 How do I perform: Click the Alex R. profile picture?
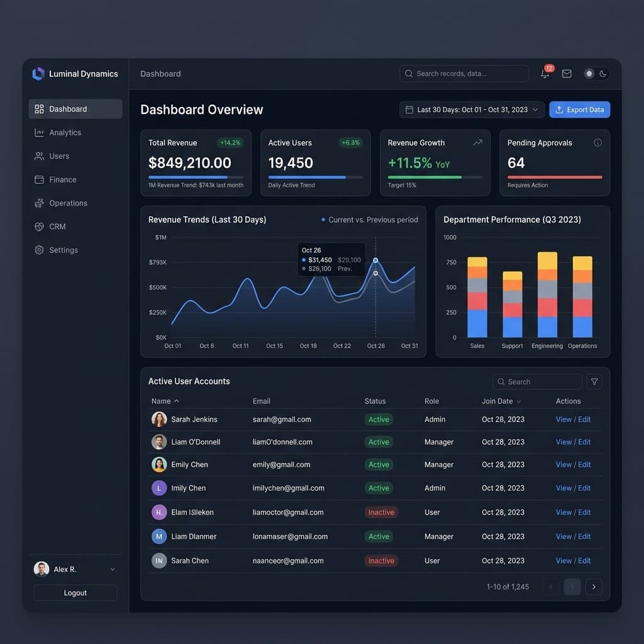(x=41, y=569)
